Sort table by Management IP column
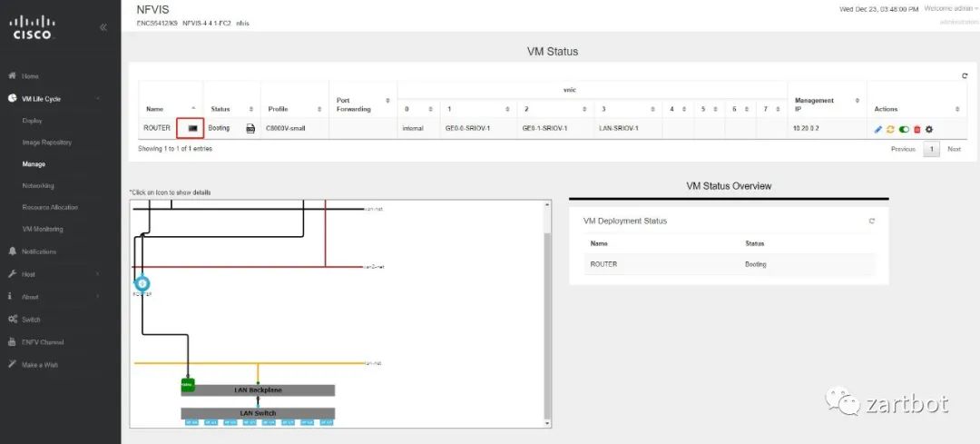The image size is (980, 444). 827,104
